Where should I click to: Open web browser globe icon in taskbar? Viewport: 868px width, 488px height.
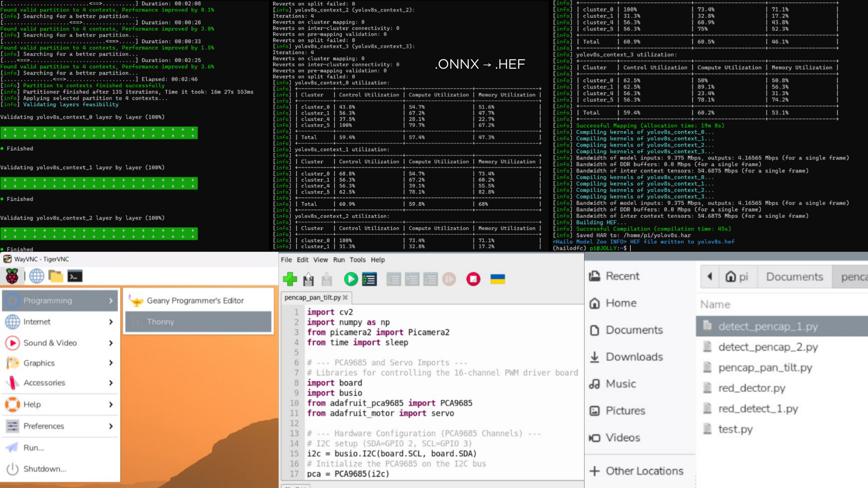[37, 276]
